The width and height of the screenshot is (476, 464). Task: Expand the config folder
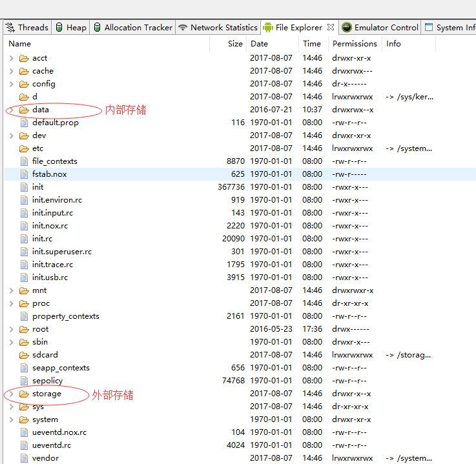coord(12,84)
